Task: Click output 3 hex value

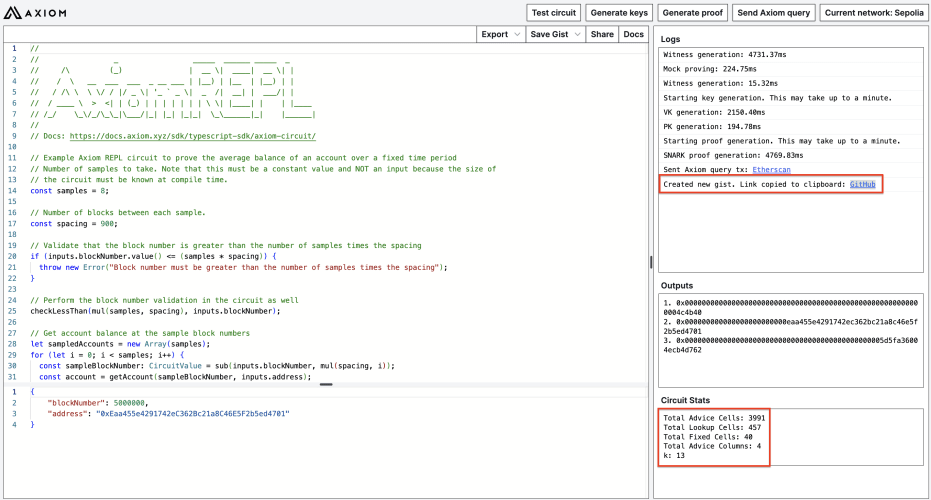Action: coord(790,346)
